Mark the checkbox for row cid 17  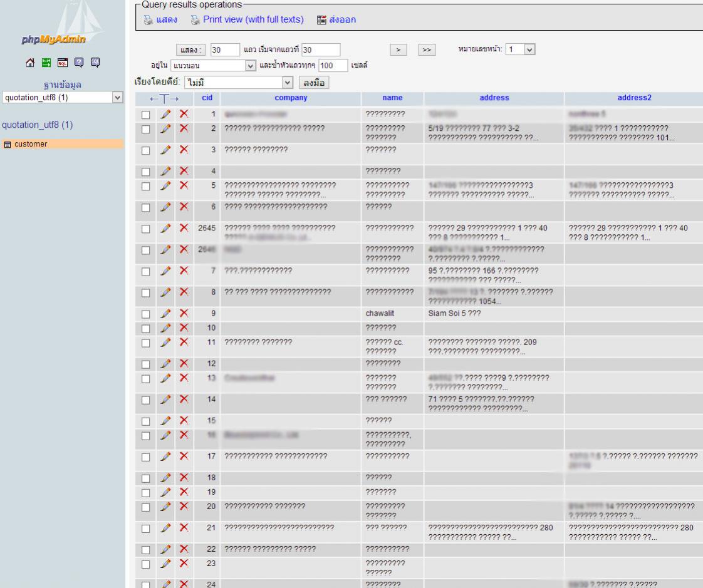(x=146, y=458)
